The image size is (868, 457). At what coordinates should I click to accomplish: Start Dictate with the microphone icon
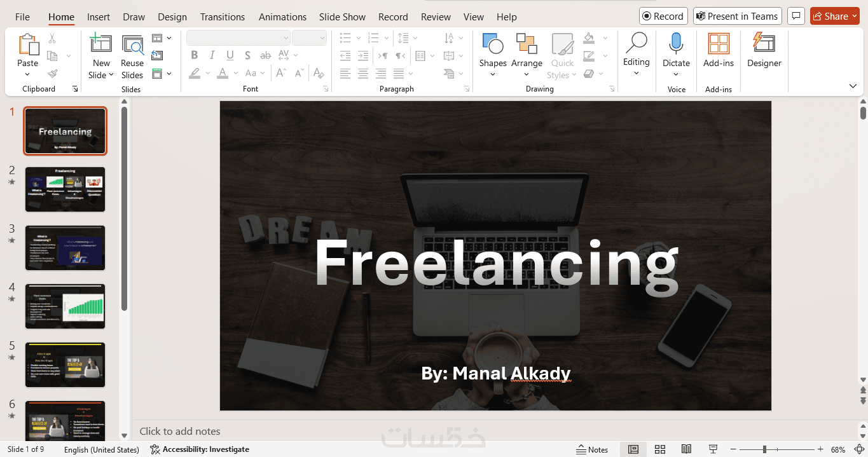point(676,44)
